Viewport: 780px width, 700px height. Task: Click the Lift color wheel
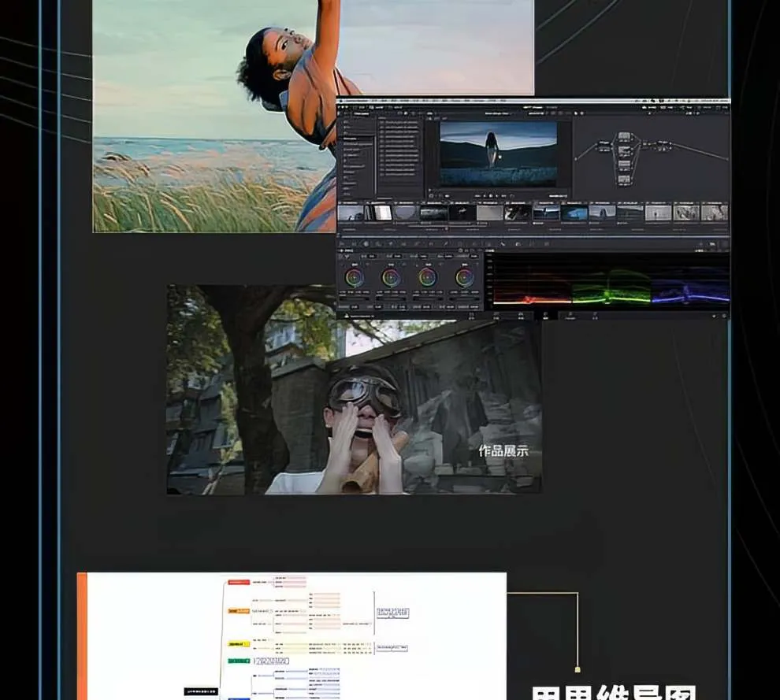355,277
